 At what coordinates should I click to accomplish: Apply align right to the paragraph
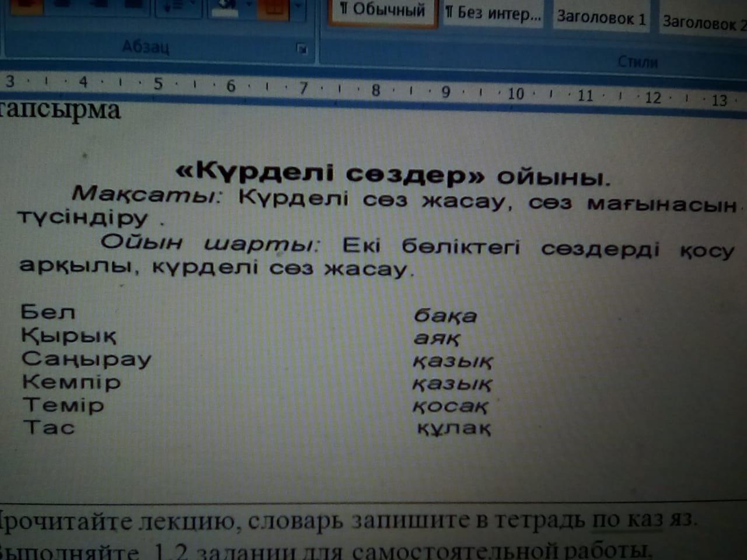[98, 7]
